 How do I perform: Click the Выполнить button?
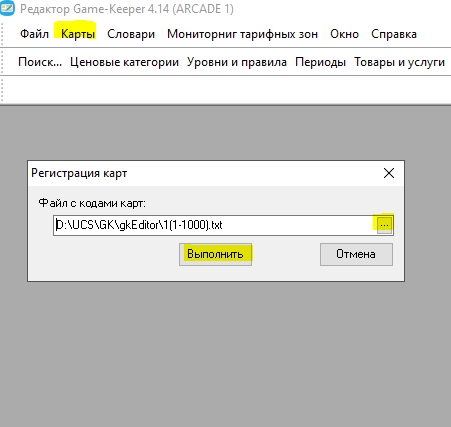tap(215, 254)
